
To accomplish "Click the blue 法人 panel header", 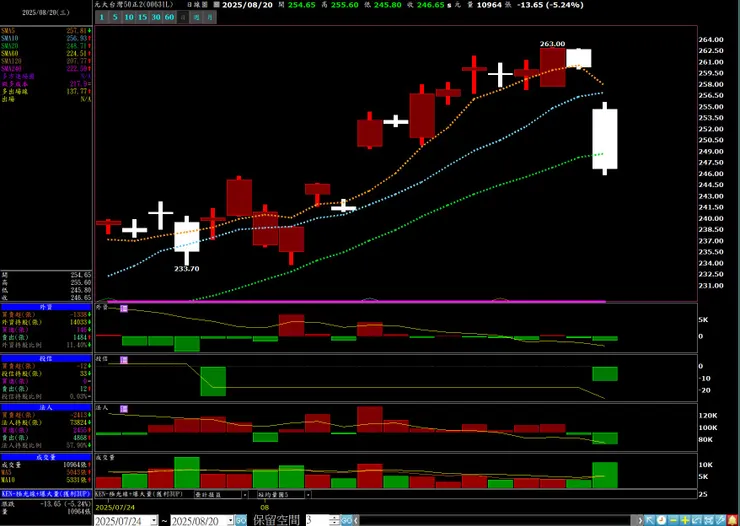I will tap(46, 408).
